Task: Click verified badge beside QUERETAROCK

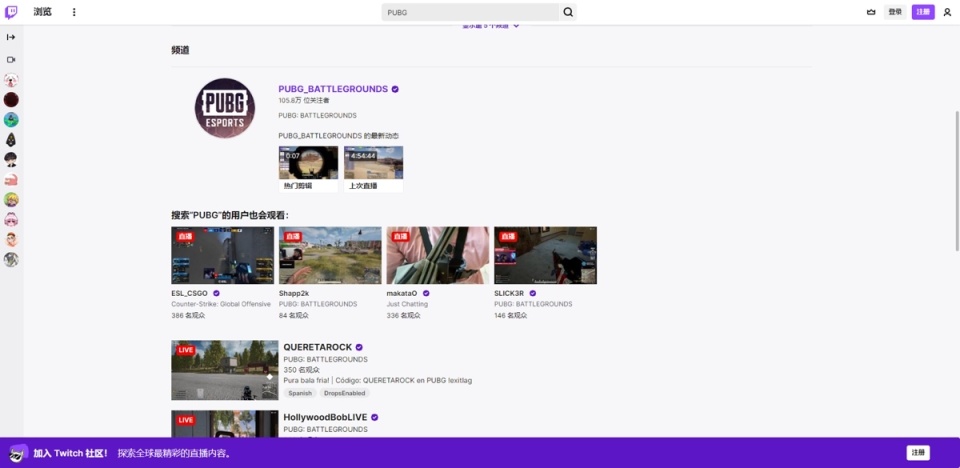Action: [x=359, y=347]
